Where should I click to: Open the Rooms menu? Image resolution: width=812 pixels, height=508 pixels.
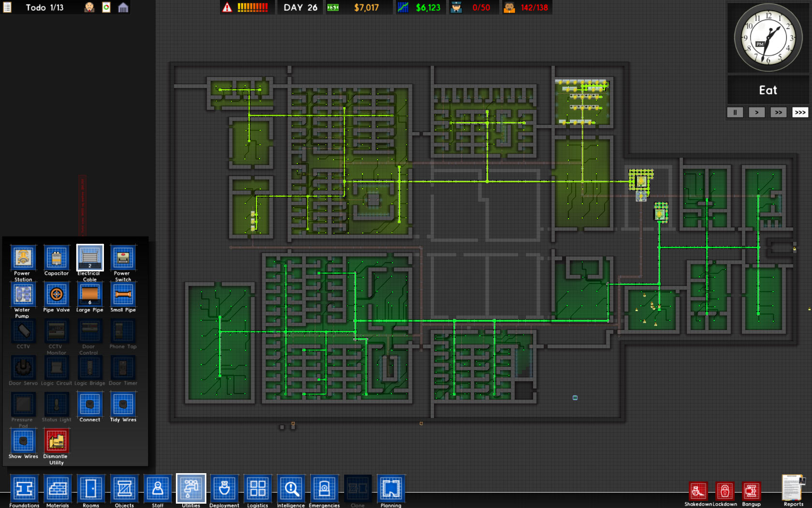coord(91,489)
